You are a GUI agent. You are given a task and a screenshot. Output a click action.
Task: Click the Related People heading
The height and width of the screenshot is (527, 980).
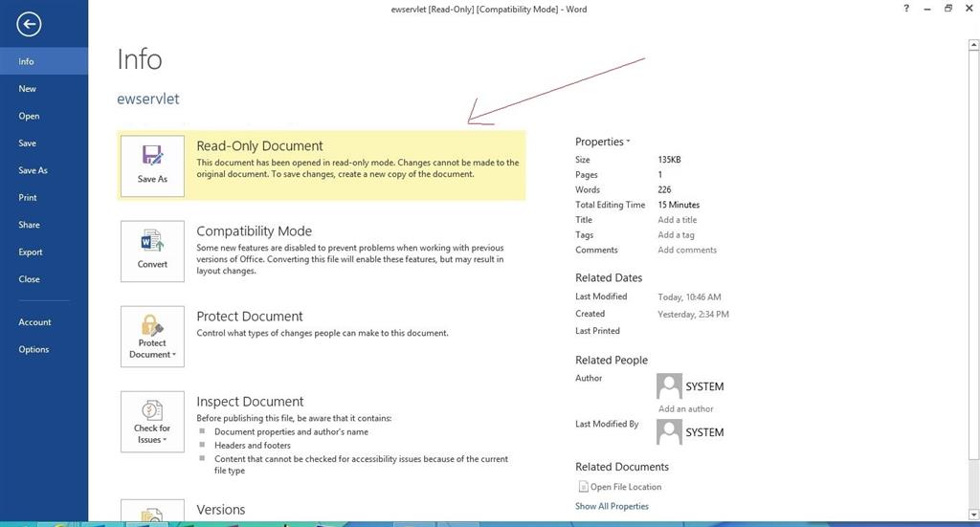click(612, 361)
